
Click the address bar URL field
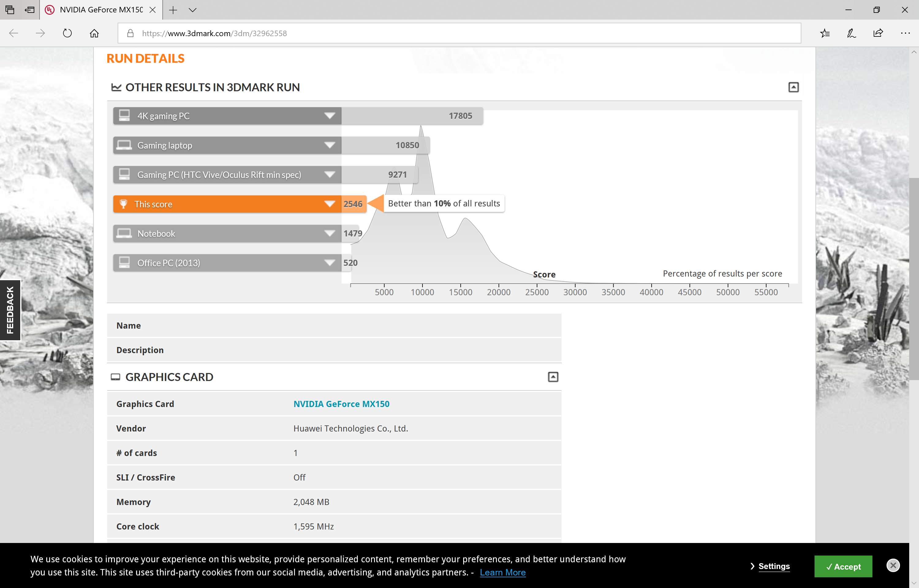pyautogui.click(x=458, y=33)
